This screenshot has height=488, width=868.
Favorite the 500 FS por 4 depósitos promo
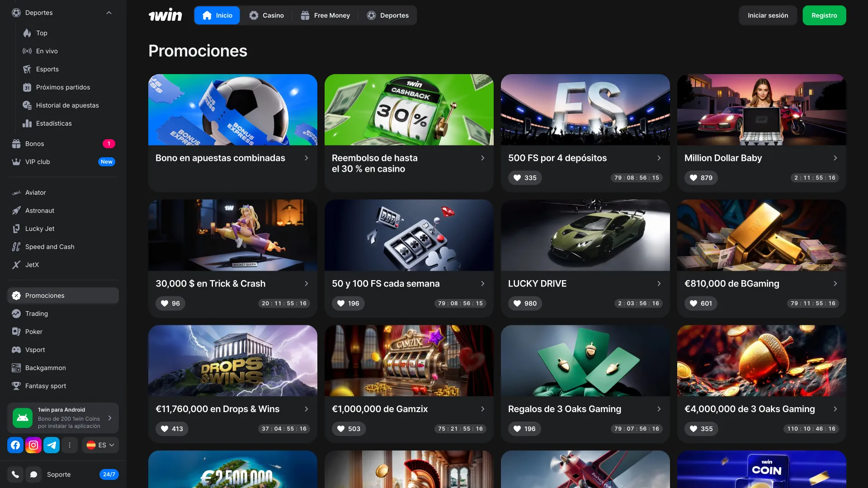517,178
